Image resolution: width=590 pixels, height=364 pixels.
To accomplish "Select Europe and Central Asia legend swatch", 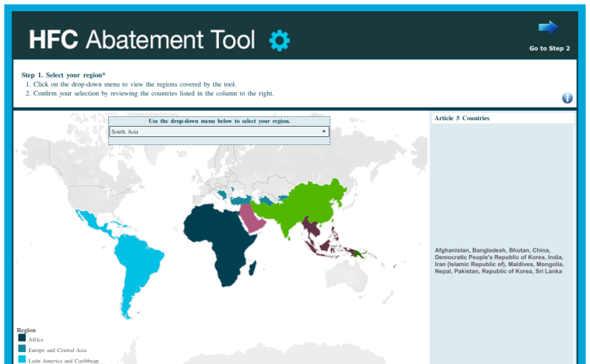I will point(21,350).
